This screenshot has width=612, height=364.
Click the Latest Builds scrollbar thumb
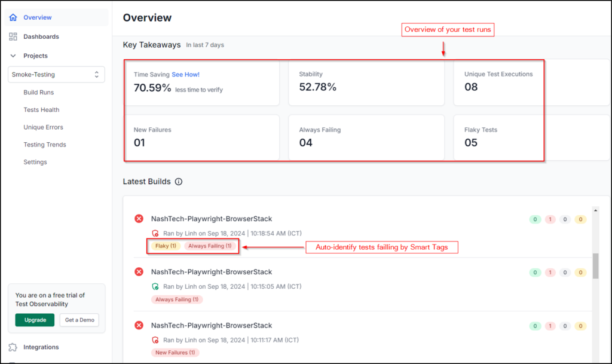(x=595, y=266)
